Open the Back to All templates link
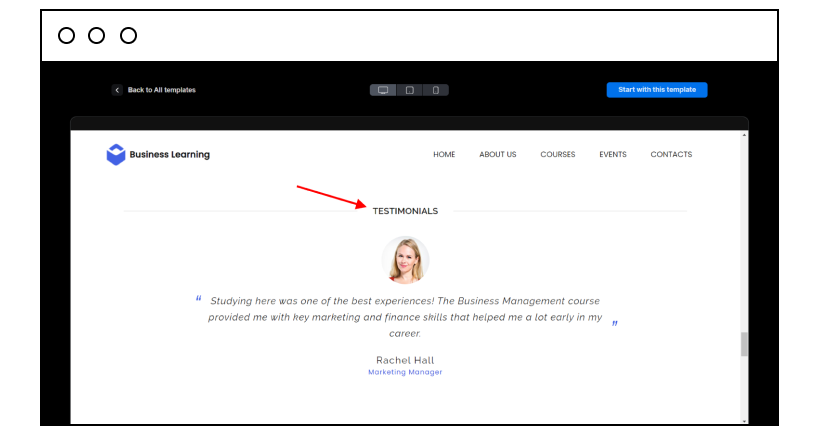This screenshot has height=436, width=818. tap(162, 90)
